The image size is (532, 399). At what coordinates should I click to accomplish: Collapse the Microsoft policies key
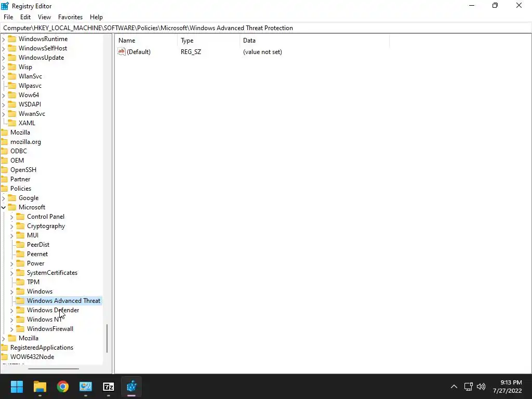4,207
